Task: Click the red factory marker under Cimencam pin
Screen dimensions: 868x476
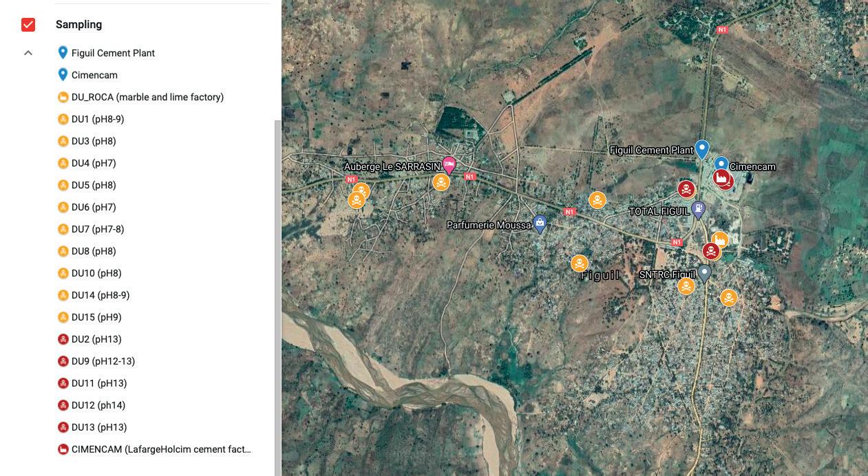Action: [723, 180]
